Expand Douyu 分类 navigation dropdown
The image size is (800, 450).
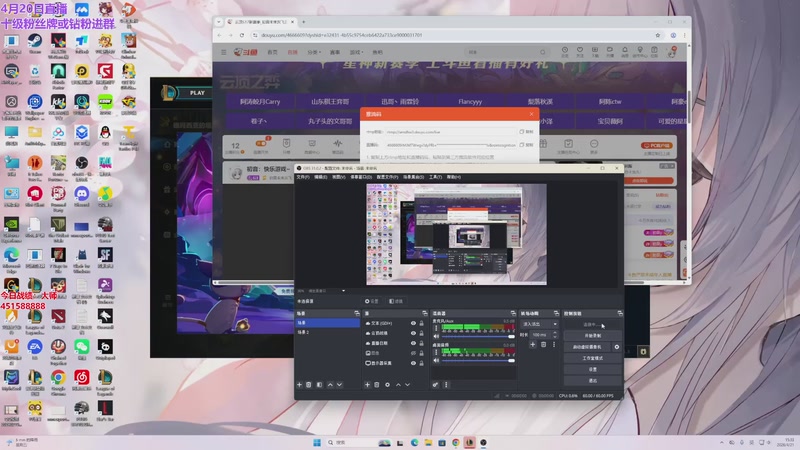tap(314, 52)
